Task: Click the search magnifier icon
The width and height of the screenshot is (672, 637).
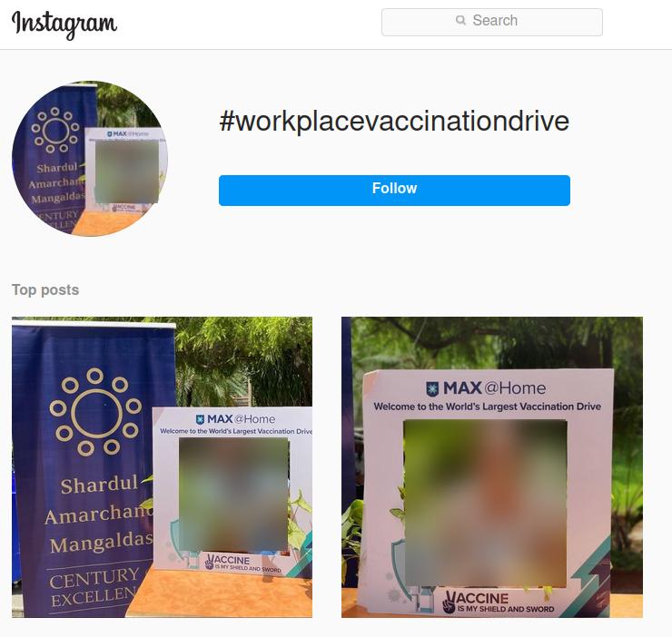Action: [460, 20]
